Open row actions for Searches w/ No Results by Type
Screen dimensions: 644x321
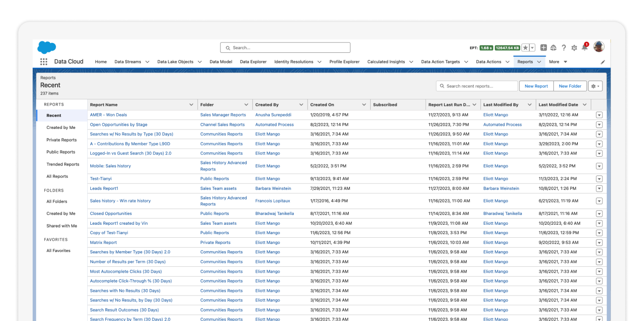tap(599, 134)
